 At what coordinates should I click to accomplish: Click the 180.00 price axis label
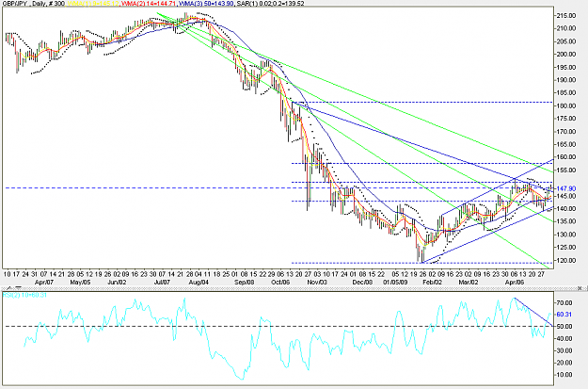[x=566, y=105]
